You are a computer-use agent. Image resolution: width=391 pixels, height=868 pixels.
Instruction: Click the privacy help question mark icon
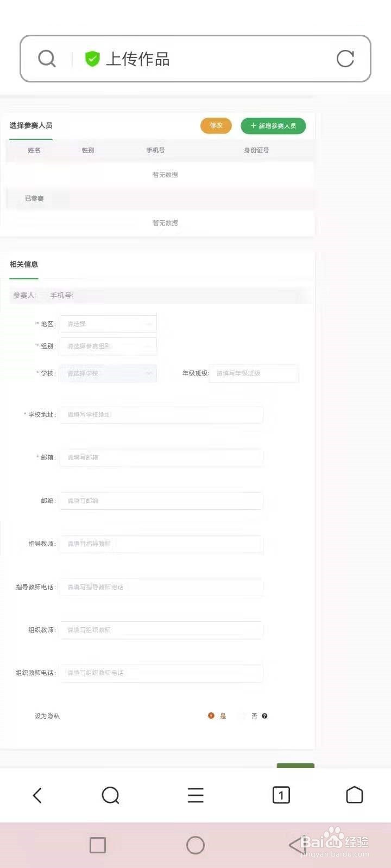point(264,716)
